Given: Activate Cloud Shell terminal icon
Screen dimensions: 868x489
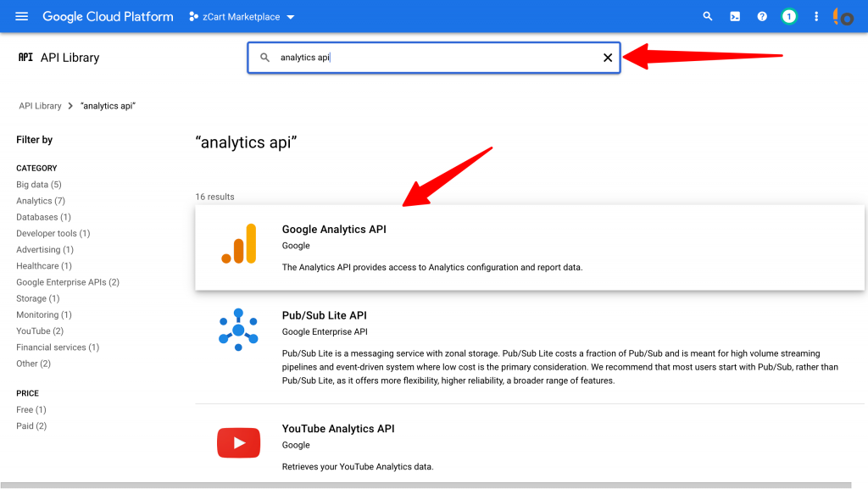Looking at the screenshot, I should click(735, 17).
